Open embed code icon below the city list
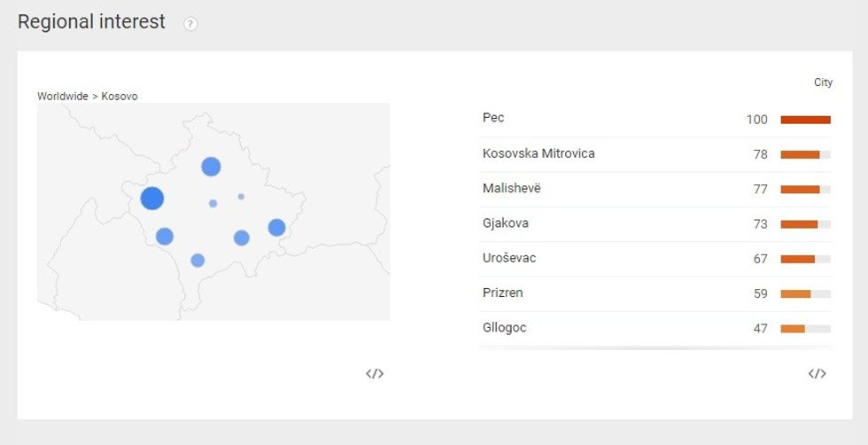This screenshot has height=445, width=868. 817,373
